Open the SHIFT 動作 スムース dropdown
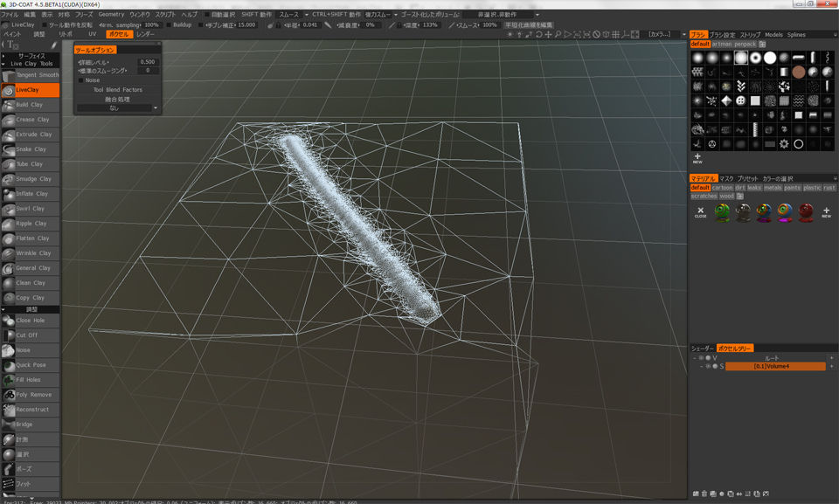 [293, 15]
